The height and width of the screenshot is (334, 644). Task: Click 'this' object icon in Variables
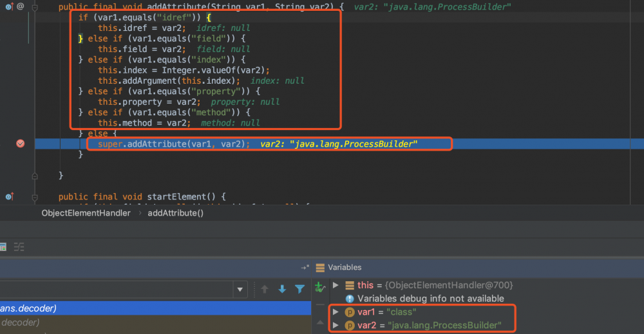(350, 285)
